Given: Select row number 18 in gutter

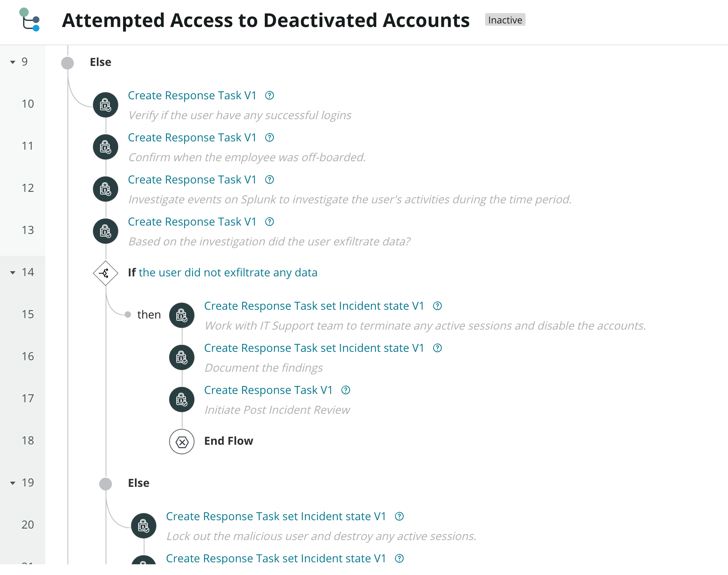Looking at the screenshot, I should tap(27, 440).
